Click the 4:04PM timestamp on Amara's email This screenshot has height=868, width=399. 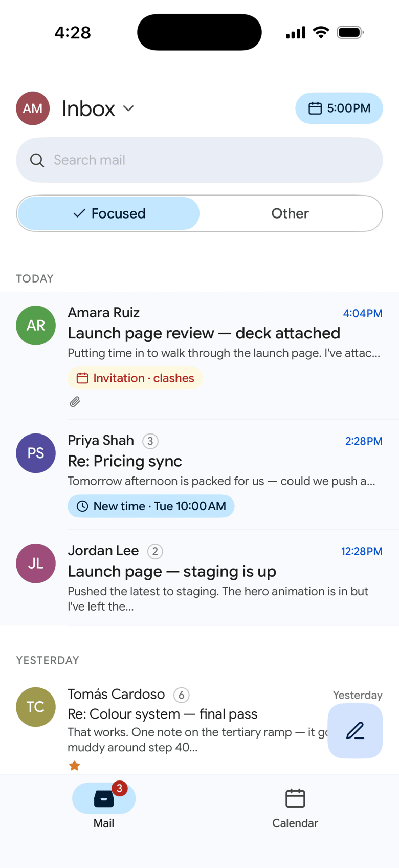click(363, 313)
